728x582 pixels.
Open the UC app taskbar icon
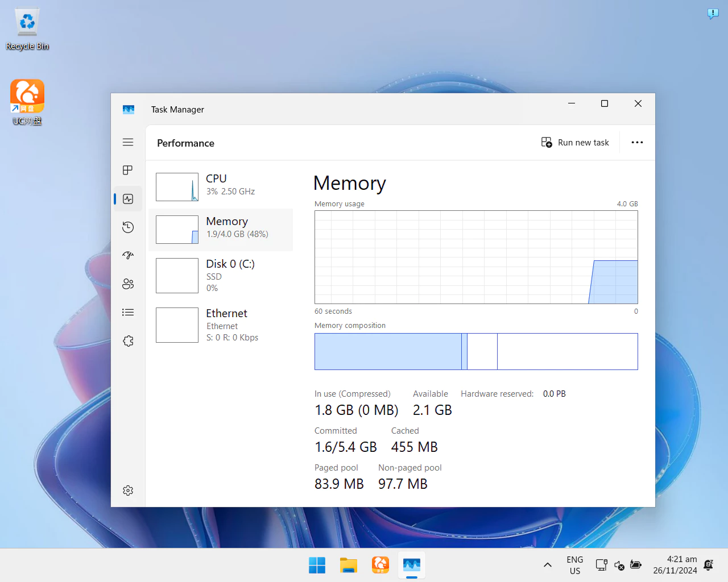[380, 565]
